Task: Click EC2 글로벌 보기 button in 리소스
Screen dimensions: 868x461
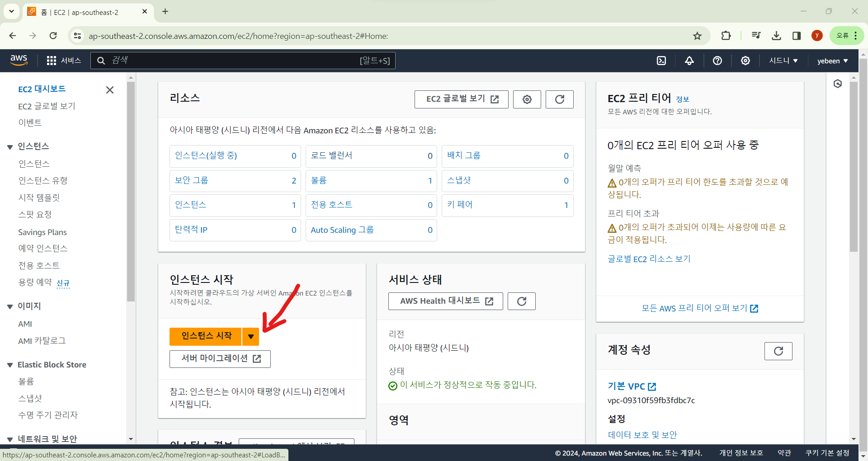Action: (462, 99)
